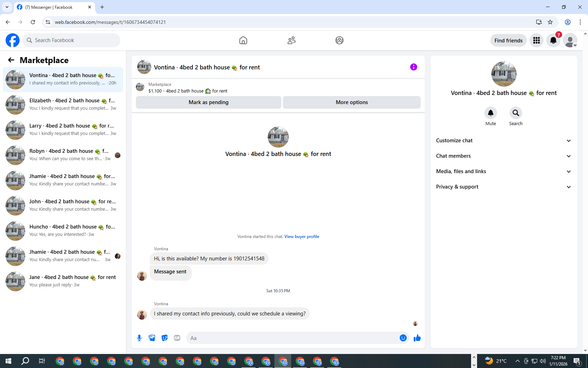The image size is (588, 368).
Task: Open the Facebook menu grid icon
Action: click(x=537, y=40)
